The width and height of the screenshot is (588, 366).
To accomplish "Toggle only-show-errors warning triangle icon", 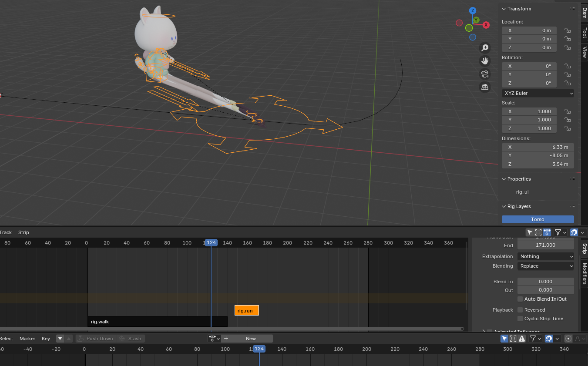I will pos(522,339).
